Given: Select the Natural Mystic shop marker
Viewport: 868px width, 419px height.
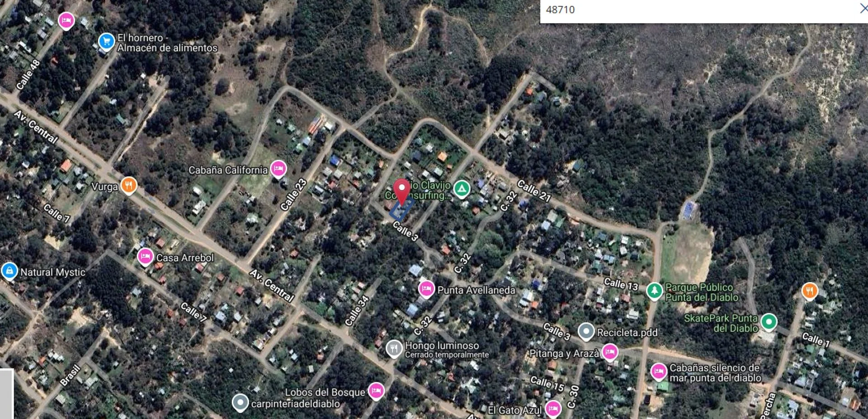Looking at the screenshot, I should [9, 271].
